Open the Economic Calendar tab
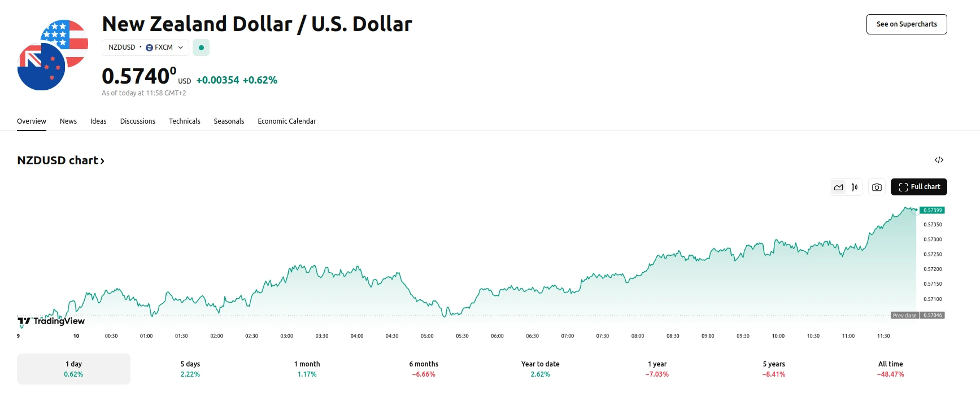The width and height of the screenshot is (980, 393). (287, 121)
